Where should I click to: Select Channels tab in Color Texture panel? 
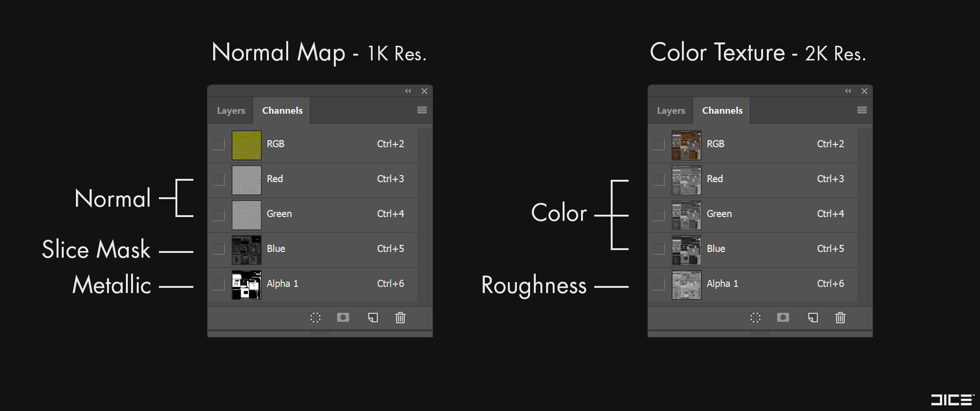pos(722,110)
